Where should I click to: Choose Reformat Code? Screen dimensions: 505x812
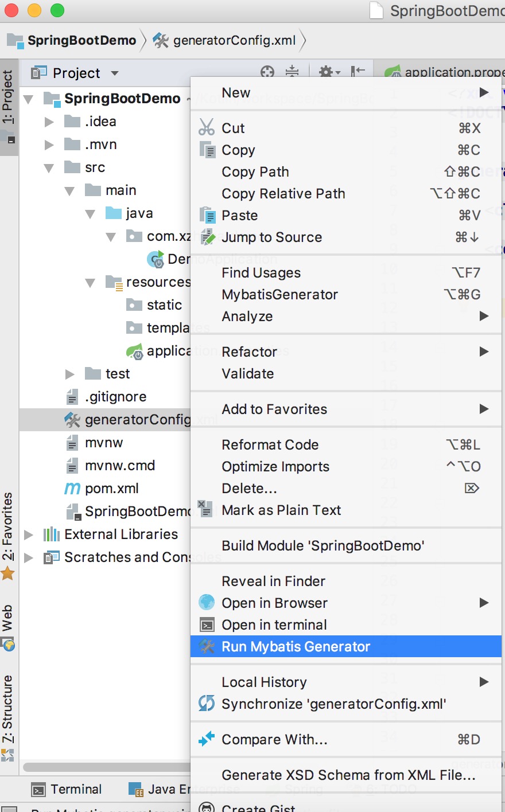[x=346, y=444]
